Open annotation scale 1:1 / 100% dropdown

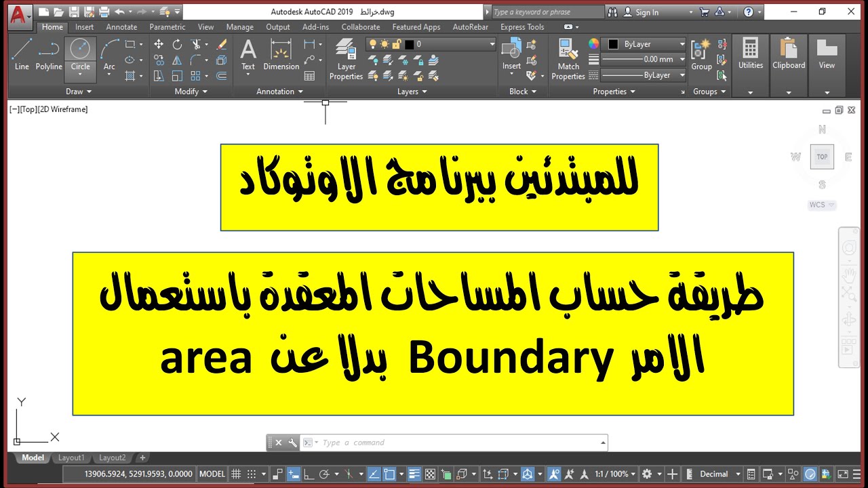[615, 474]
